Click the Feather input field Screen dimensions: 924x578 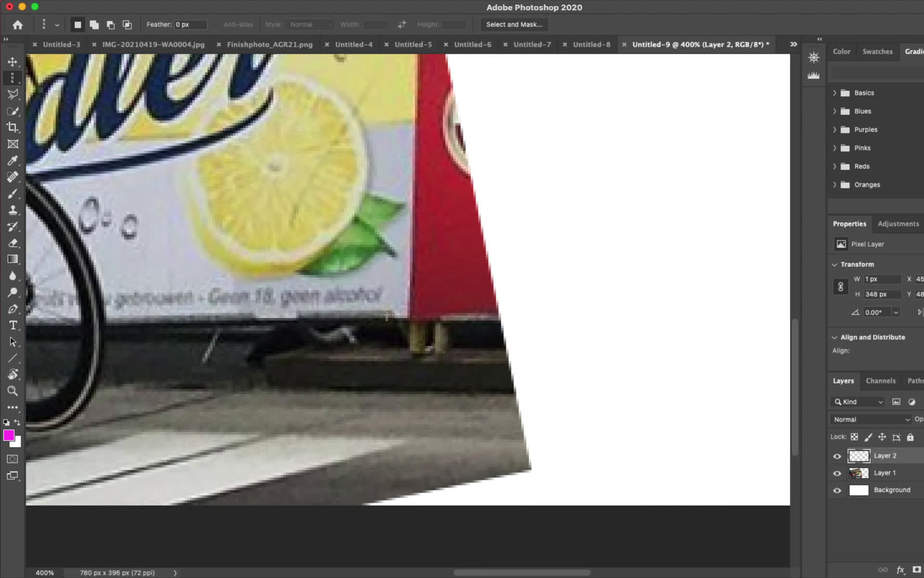pos(191,25)
